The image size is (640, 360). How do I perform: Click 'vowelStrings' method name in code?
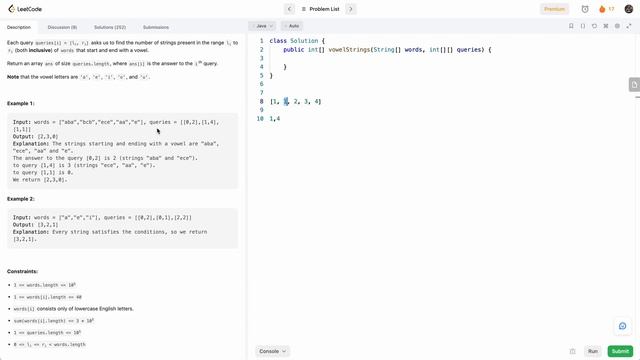(x=349, y=50)
